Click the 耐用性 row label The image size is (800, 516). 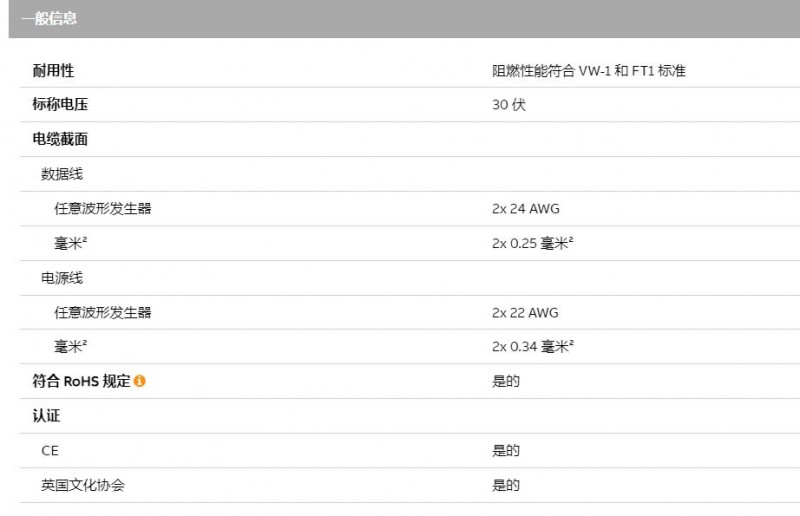[x=53, y=71]
